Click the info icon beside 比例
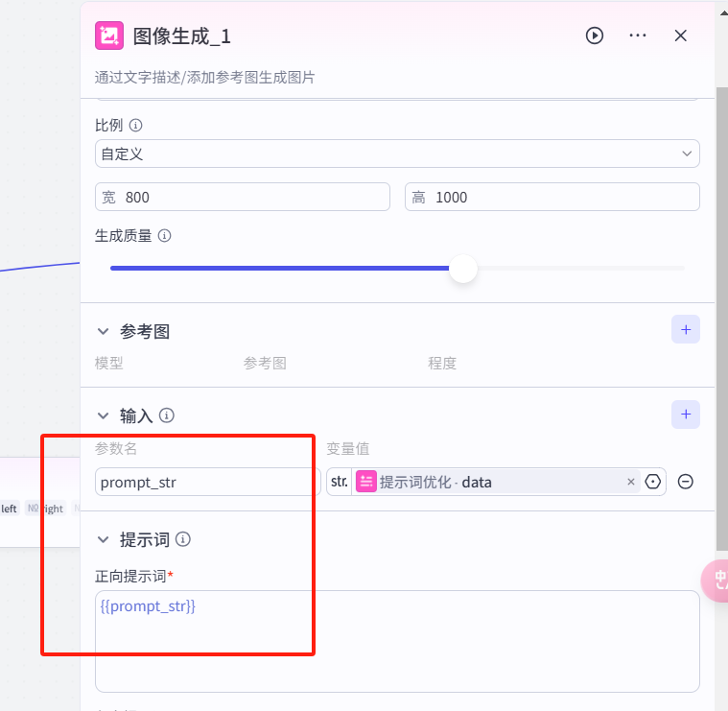Viewport: 728px width, 711px height. click(x=136, y=125)
